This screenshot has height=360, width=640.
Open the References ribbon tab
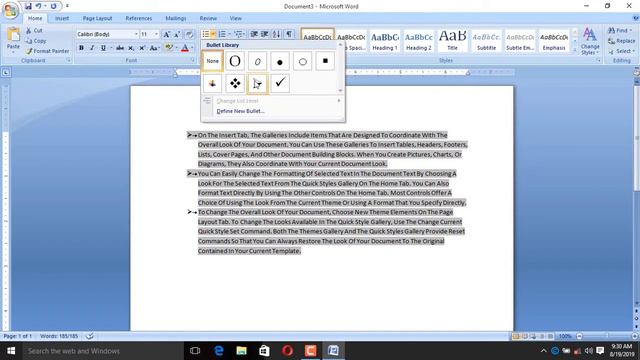139,18
